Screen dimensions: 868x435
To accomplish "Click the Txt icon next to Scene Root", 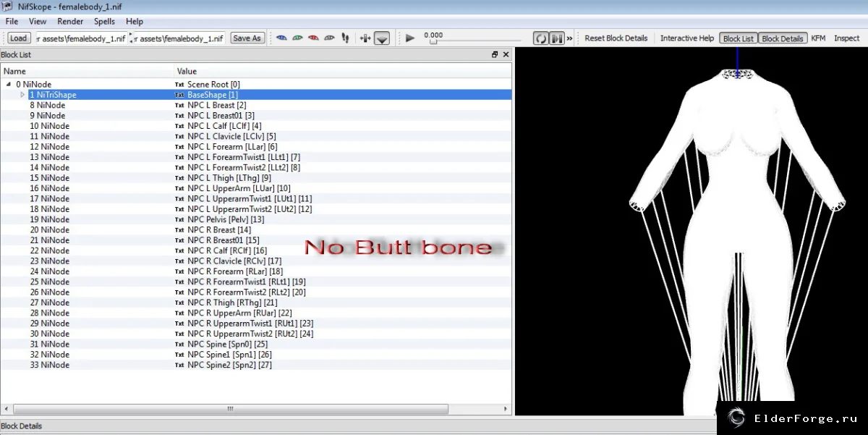I will [179, 85].
